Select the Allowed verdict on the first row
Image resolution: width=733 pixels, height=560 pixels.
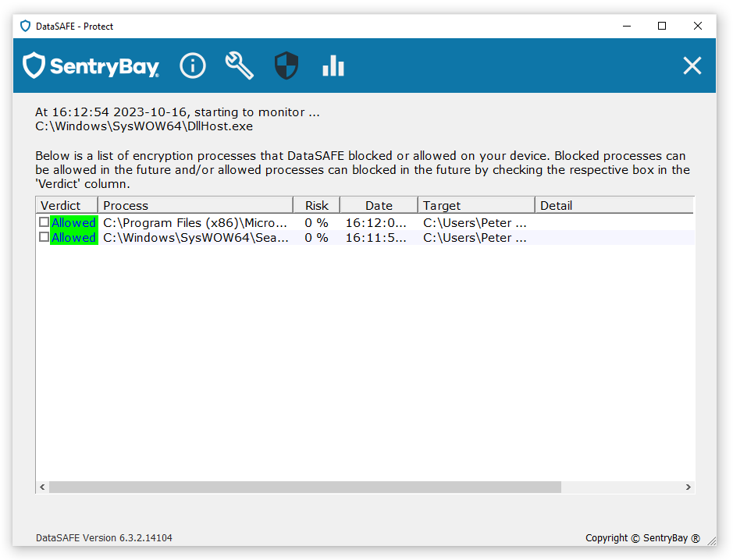(x=73, y=222)
